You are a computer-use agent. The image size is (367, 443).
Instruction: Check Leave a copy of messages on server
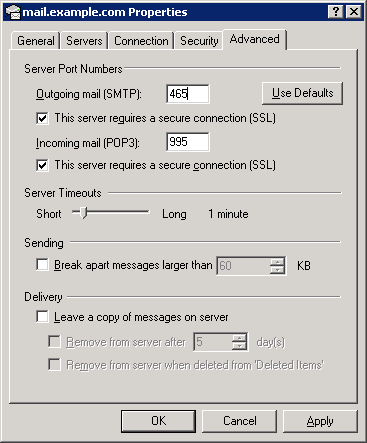(42, 317)
